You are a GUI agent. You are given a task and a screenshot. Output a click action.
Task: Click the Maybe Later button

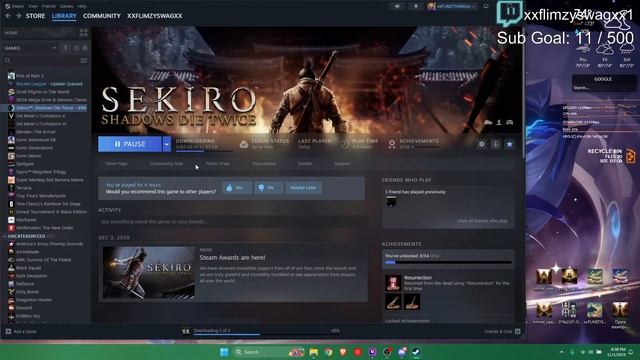(x=303, y=188)
